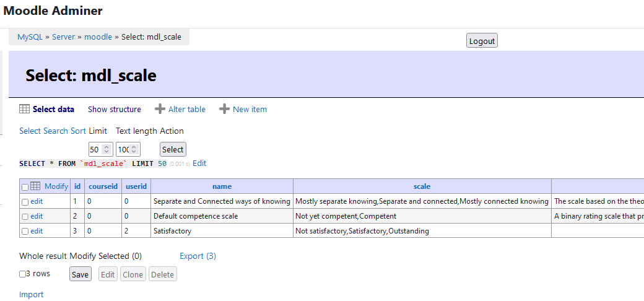Open Export (3) link

click(x=198, y=256)
